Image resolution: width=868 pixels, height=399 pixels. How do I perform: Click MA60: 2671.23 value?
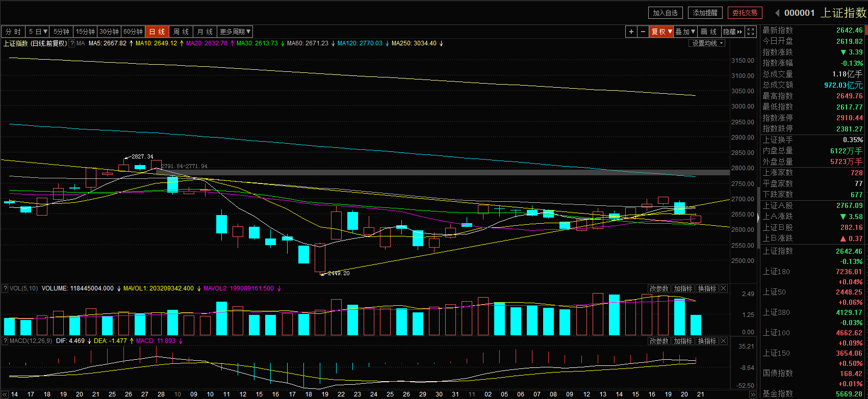pos(308,43)
